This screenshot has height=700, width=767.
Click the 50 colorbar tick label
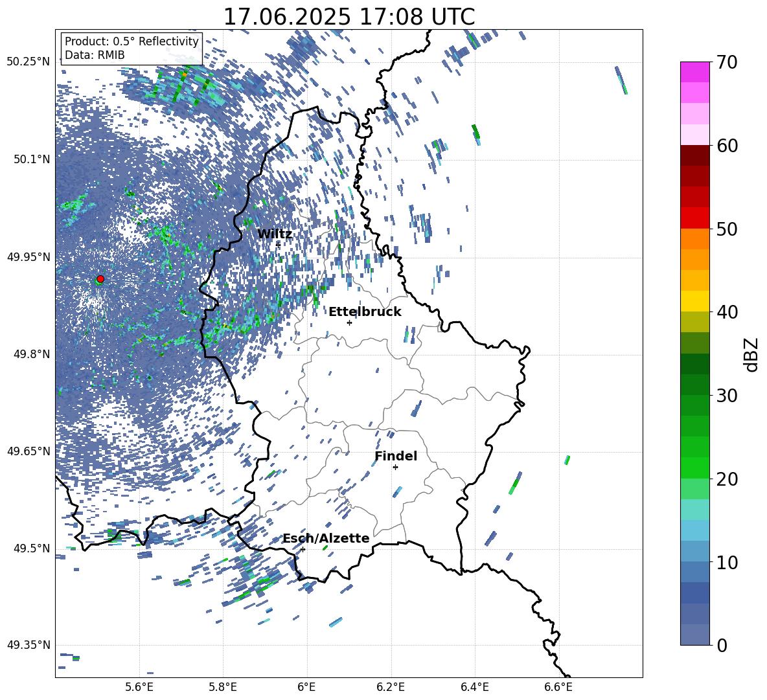[726, 229]
